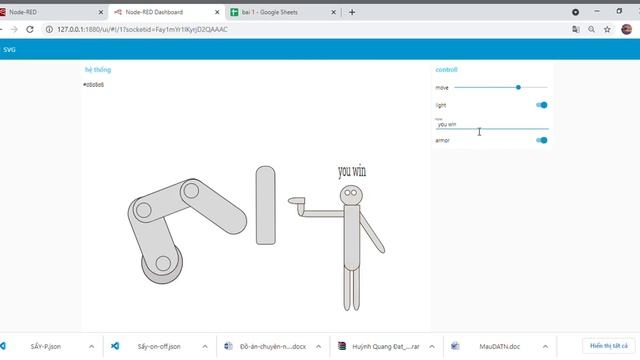Image resolution: width=640 pixels, height=360 pixels.
Task: Click the WinRAR icon of rar file
Action: point(342,346)
